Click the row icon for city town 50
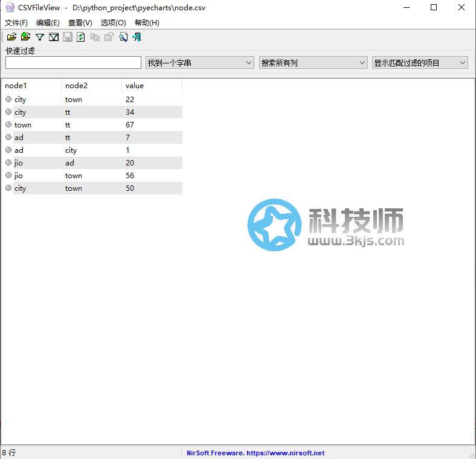 (8, 188)
